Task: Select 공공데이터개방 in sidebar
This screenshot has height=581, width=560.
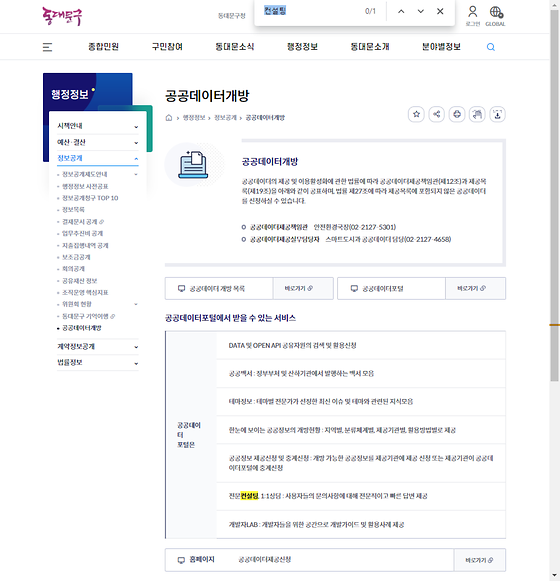Action: click(82, 328)
